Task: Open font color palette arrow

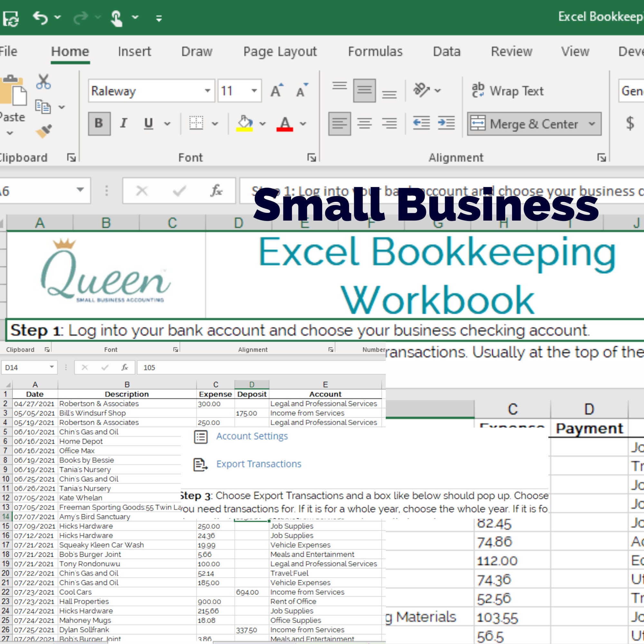Action: tap(303, 124)
